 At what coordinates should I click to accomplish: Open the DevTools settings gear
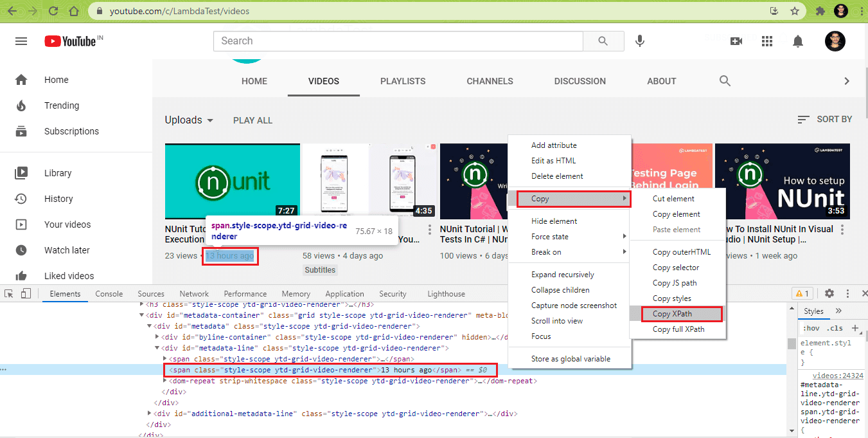click(829, 293)
